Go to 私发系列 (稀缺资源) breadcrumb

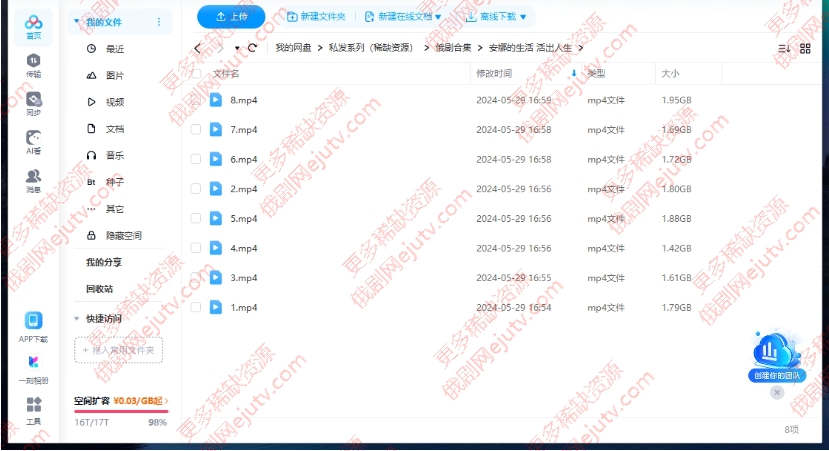tap(371, 48)
